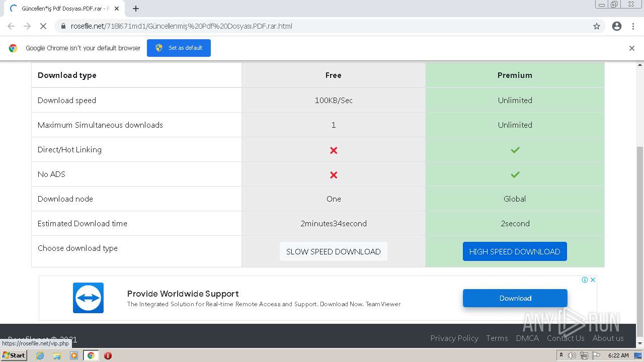Click the 100KB/Sec speed cell

tap(334, 100)
